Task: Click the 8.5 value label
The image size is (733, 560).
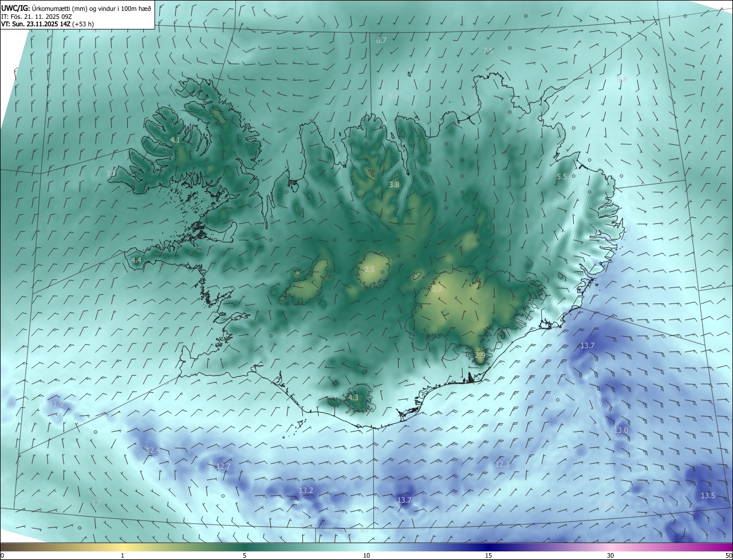Action: pos(393,96)
